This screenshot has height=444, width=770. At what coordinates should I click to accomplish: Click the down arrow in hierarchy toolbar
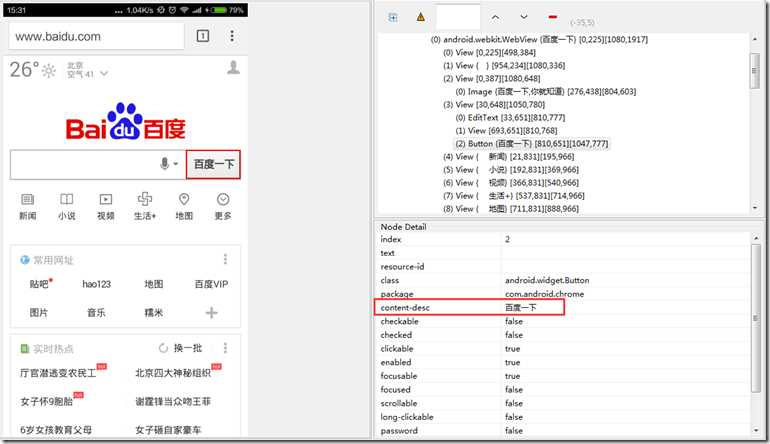click(x=524, y=17)
